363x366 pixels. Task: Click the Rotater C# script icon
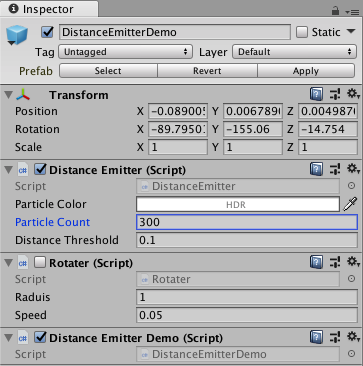point(23,263)
